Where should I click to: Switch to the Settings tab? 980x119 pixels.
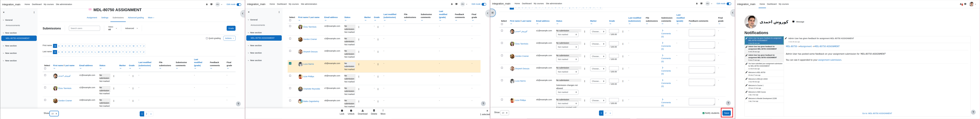tap(105, 18)
